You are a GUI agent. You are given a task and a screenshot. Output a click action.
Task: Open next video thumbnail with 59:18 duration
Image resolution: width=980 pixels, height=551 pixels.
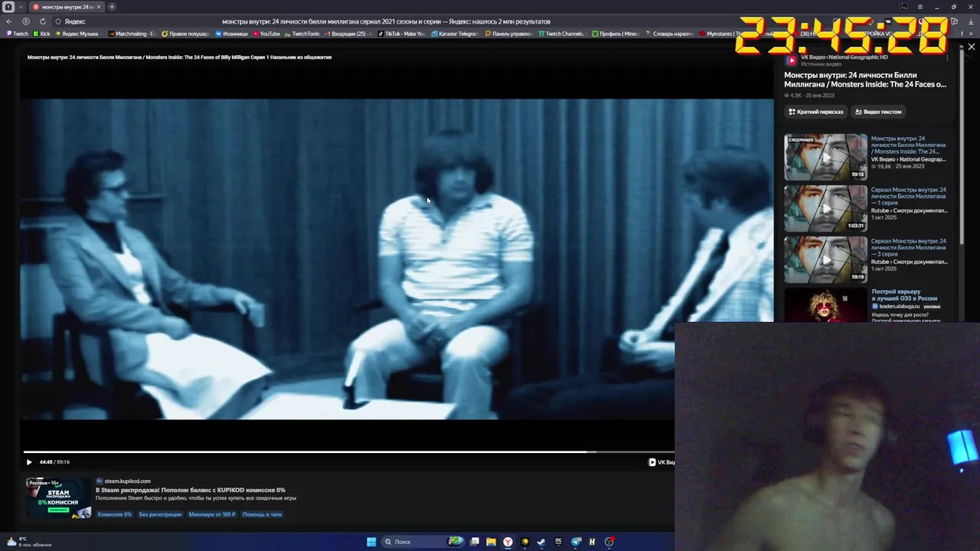tap(825, 157)
